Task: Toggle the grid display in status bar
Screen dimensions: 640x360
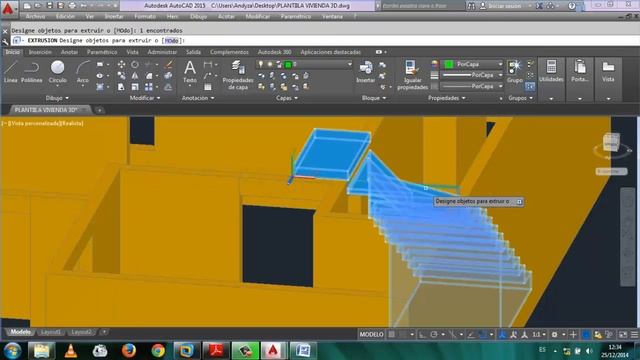Action: click(x=391, y=335)
